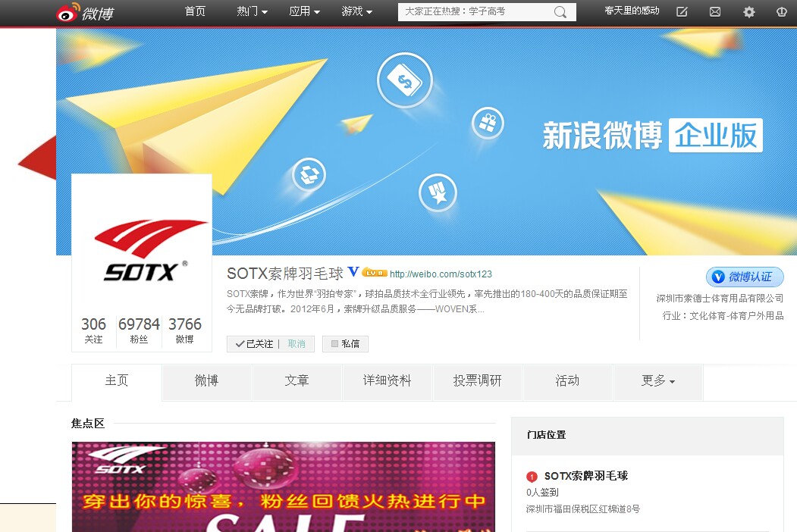The image size is (797, 532).
Task: Expand the 热门 dropdown menu
Action: coord(252,11)
